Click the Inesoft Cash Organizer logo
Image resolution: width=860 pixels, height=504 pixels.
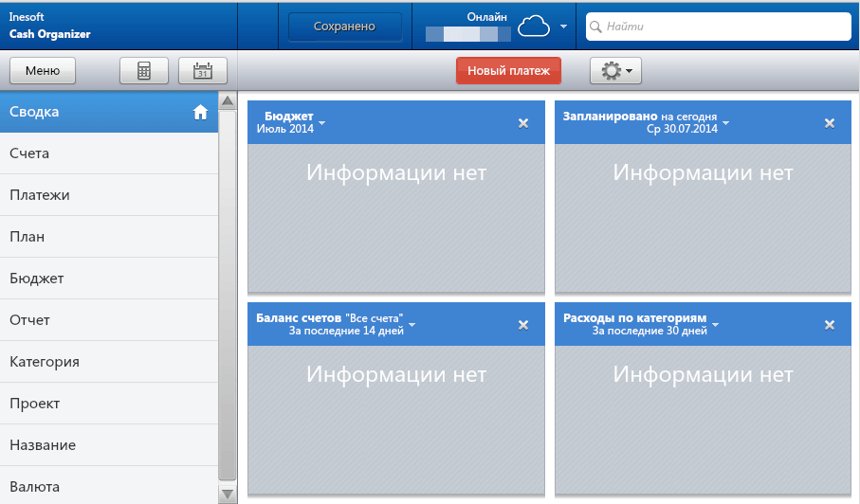(49, 26)
